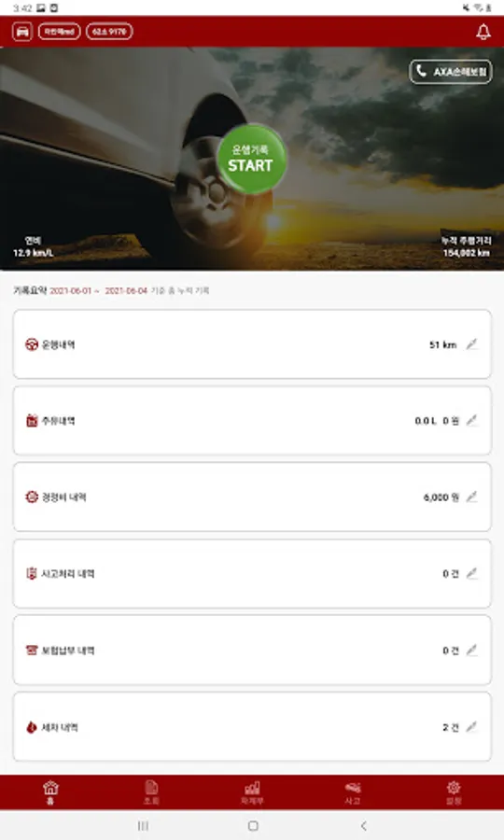Edit the 6,000 won maintenance entry

pos(471,497)
